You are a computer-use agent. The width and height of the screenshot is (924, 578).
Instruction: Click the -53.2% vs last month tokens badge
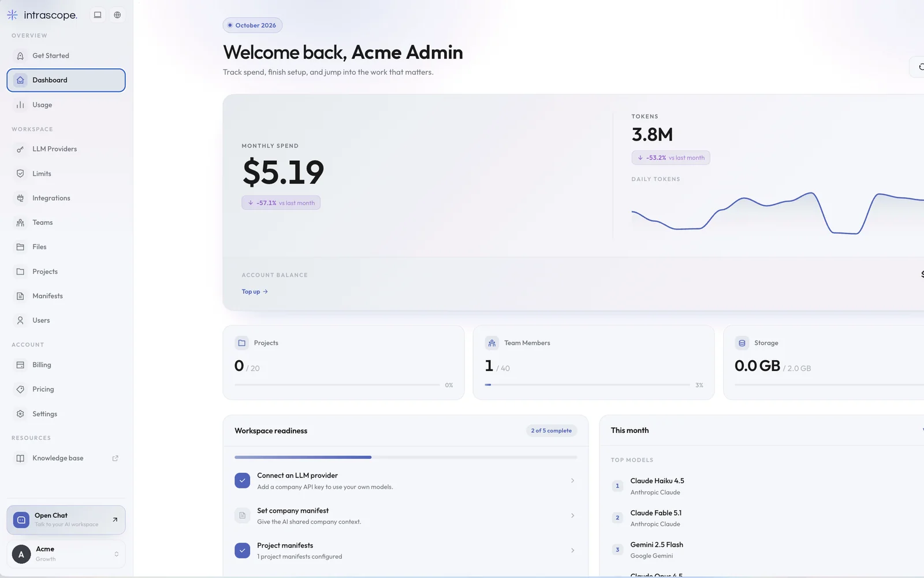[x=670, y=158]
